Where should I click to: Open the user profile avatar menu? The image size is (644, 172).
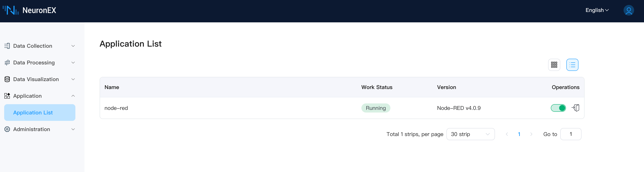click(628, 10)
